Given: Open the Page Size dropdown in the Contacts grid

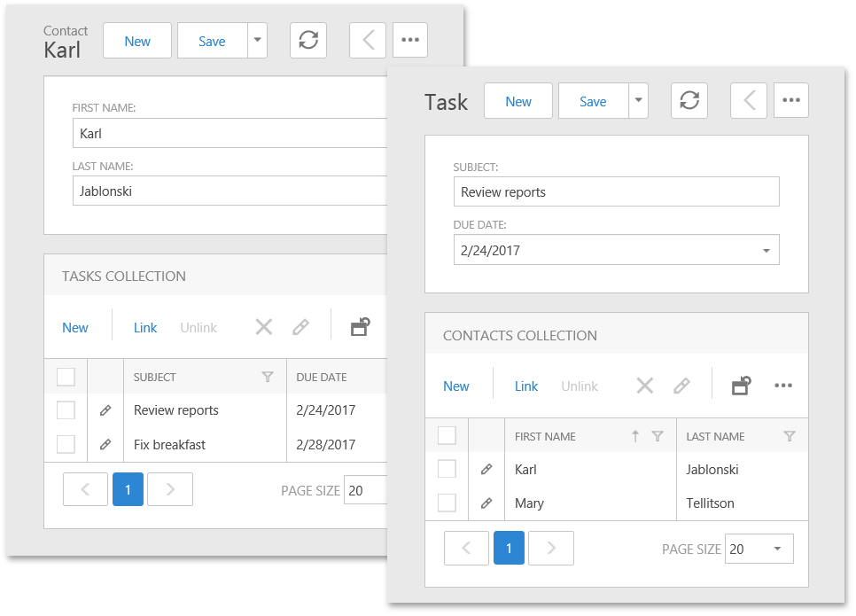Looking at the screenshot, I should point(777,549).
